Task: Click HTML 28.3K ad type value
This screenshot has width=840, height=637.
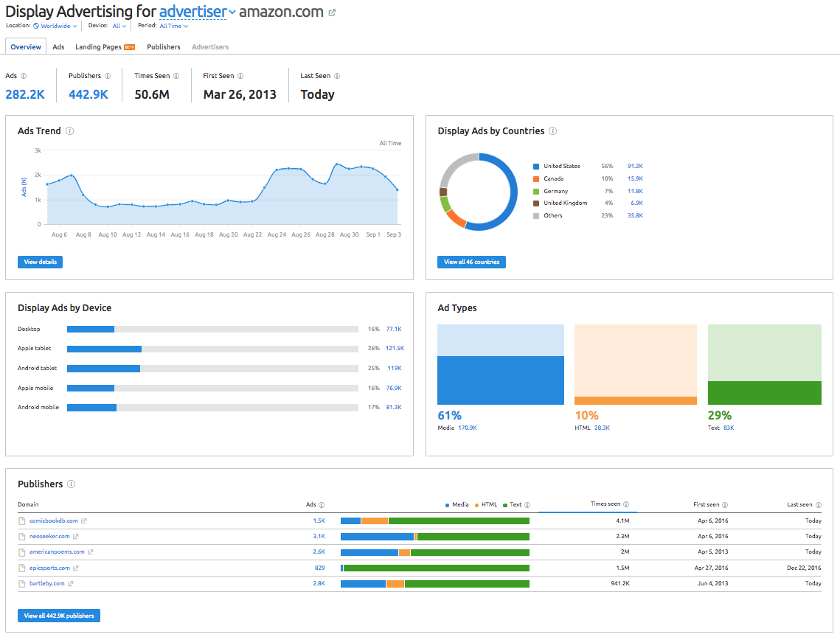Action: (x=602, y=428)
